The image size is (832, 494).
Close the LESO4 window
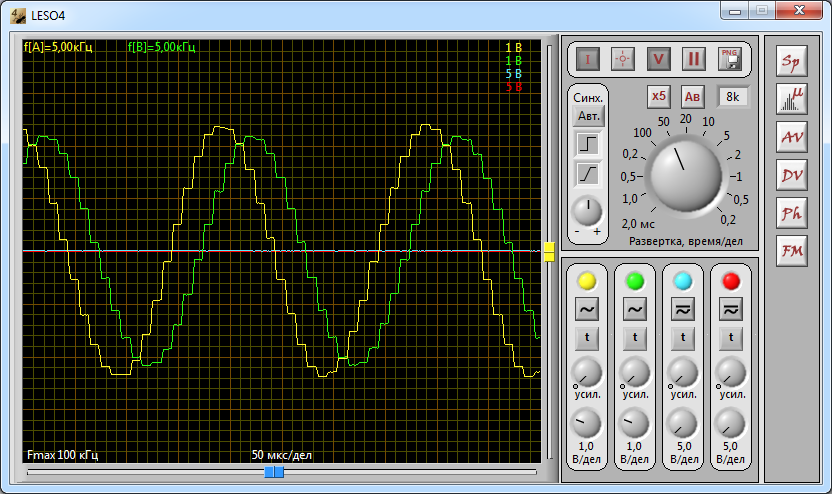(x=799, y=10)
